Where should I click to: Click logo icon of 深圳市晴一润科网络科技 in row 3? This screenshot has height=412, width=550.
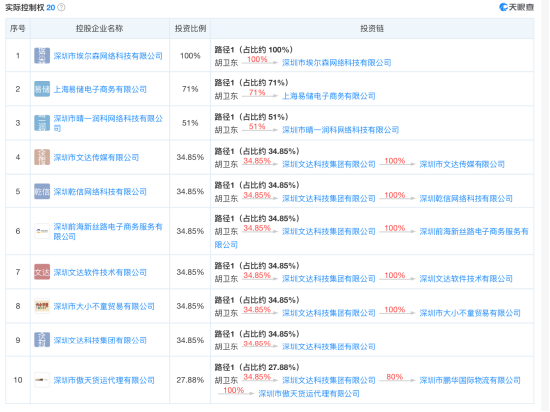click(42, 123)
